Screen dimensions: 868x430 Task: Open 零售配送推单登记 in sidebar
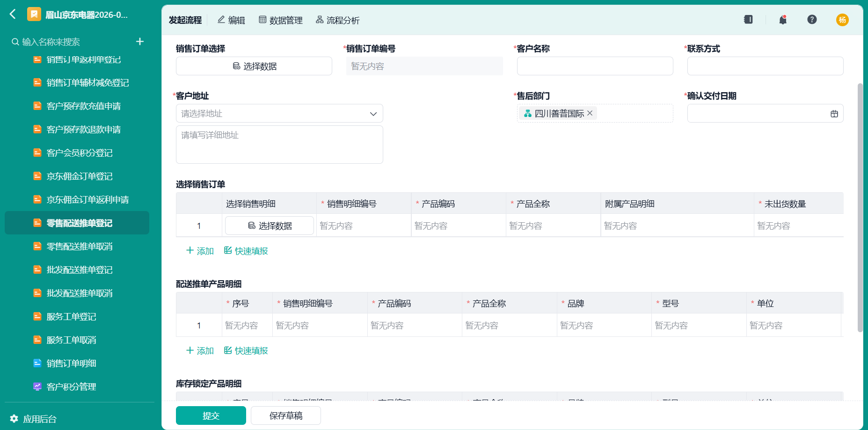point(77,223)
